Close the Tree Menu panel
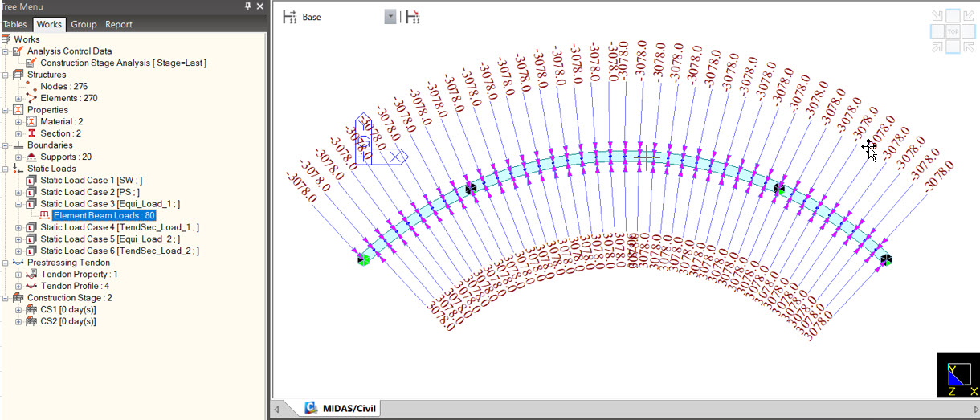980x420 pixels. [x=259, y=6]
